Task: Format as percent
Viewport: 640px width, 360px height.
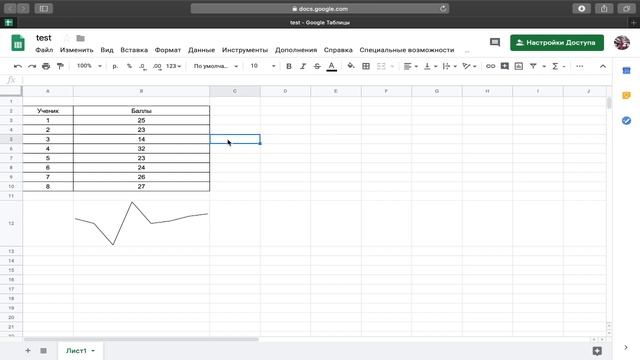Action: (x=129, y=66)
